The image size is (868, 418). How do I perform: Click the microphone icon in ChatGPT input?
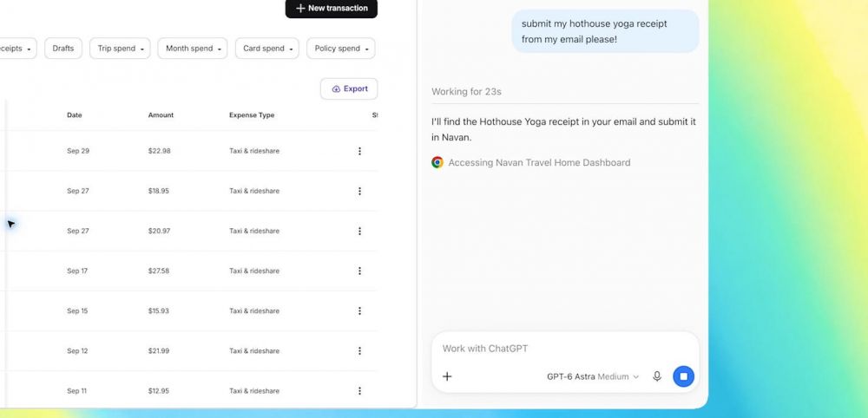coord(656,376)
